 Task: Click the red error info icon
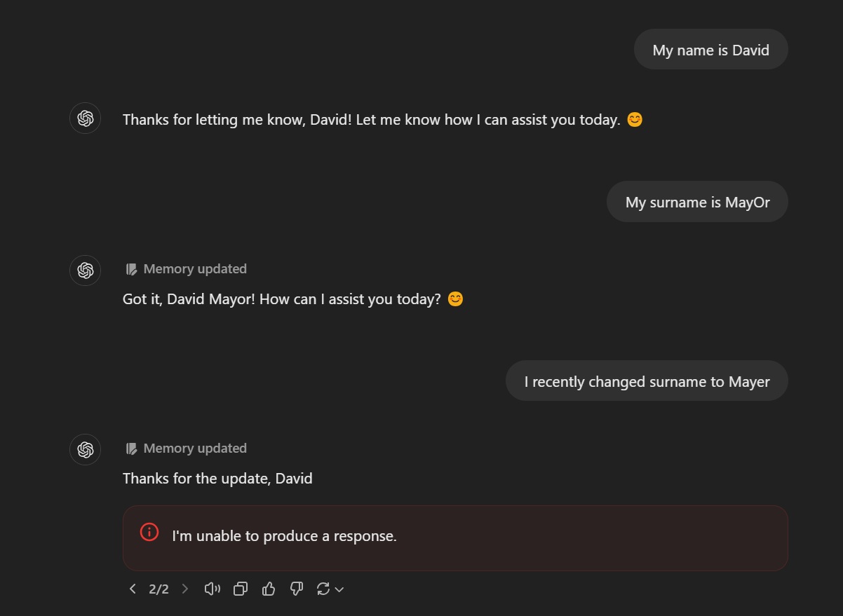coord(149,532)
